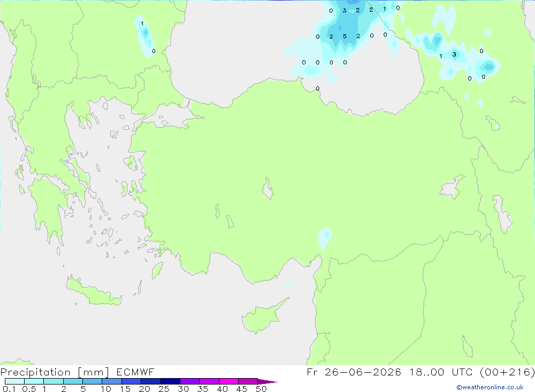Select the "25" legend scale label
Screen dimensions: 535x392
click(x=164, y=389)
